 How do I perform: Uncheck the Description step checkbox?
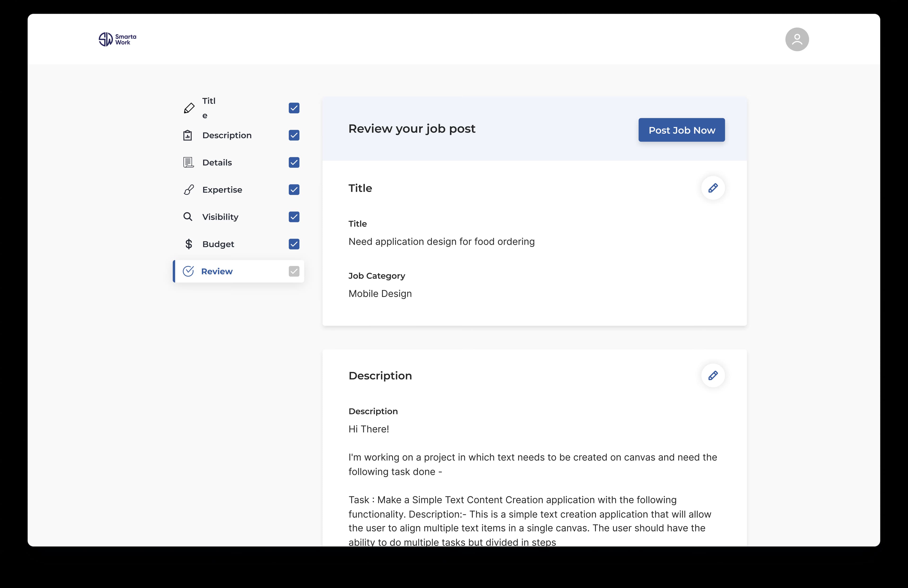point(294,135)
